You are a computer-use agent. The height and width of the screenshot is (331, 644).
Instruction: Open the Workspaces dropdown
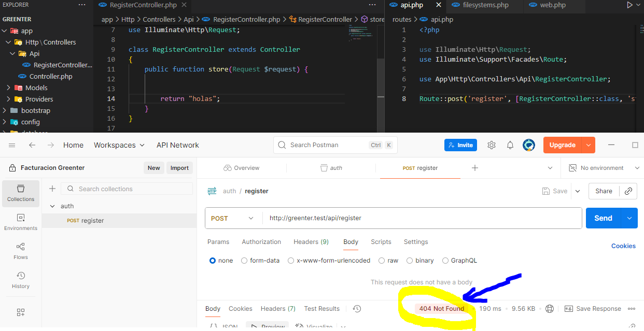tap(119, 145)
